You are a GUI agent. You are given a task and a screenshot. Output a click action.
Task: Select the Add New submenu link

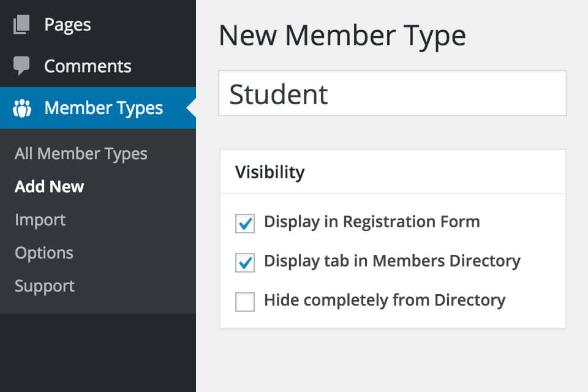tap(49, 186)
